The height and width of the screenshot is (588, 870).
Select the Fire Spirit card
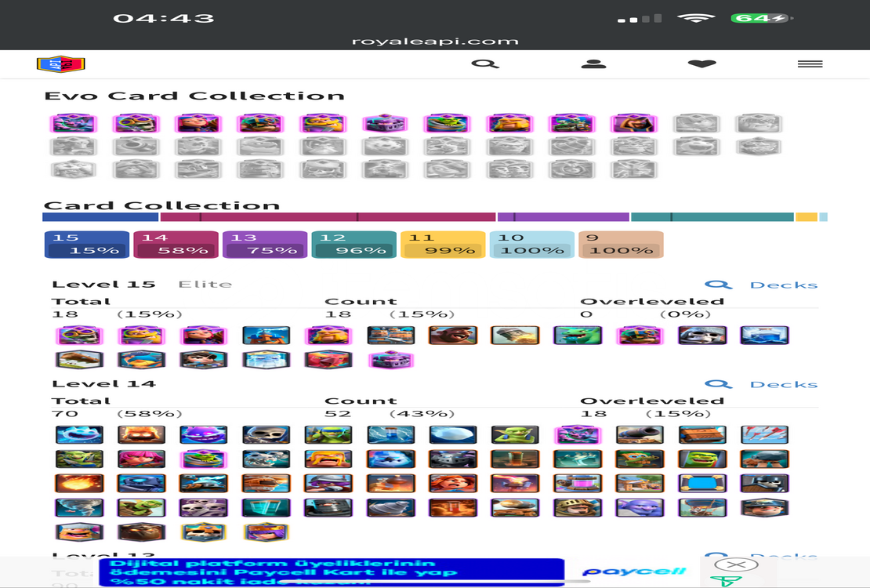(x=141, y=435)
